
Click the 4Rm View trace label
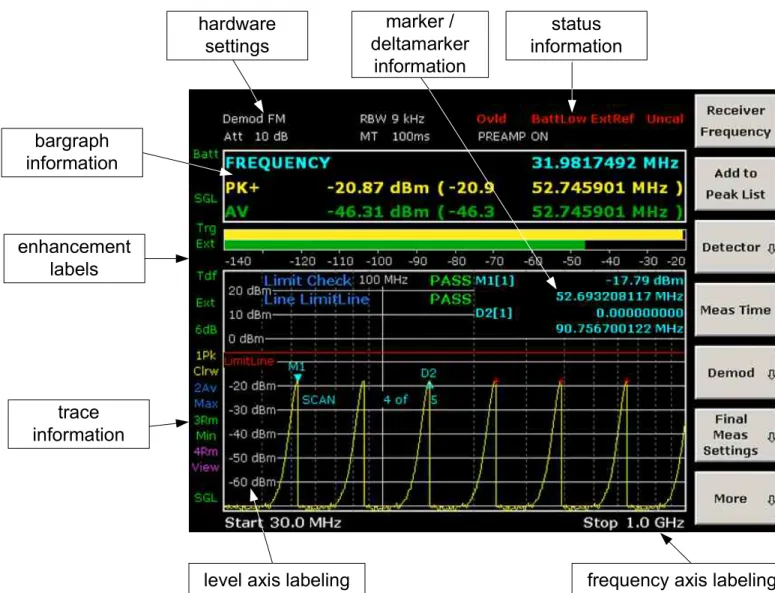pyautogui.click(x=206, y=460)
